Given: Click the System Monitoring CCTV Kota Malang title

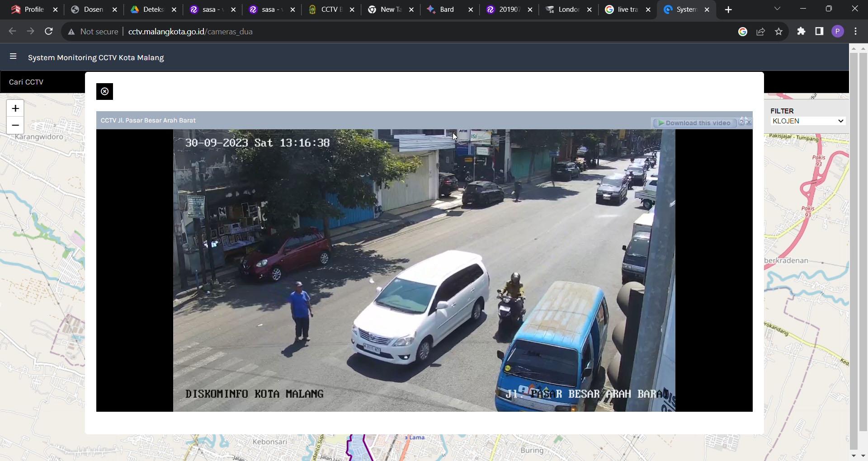Looking at the screenshot, I should click(96, 57).
